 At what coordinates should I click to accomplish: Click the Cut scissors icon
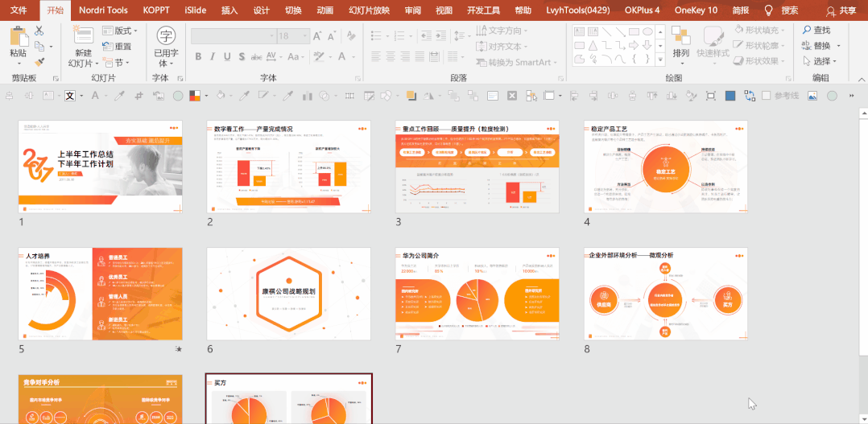(x=39, y=31)
